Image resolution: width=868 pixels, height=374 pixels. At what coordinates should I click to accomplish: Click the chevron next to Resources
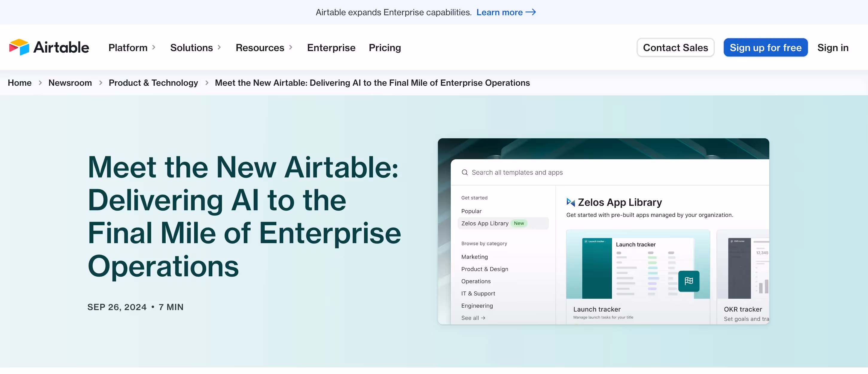(x=290, y=47)
